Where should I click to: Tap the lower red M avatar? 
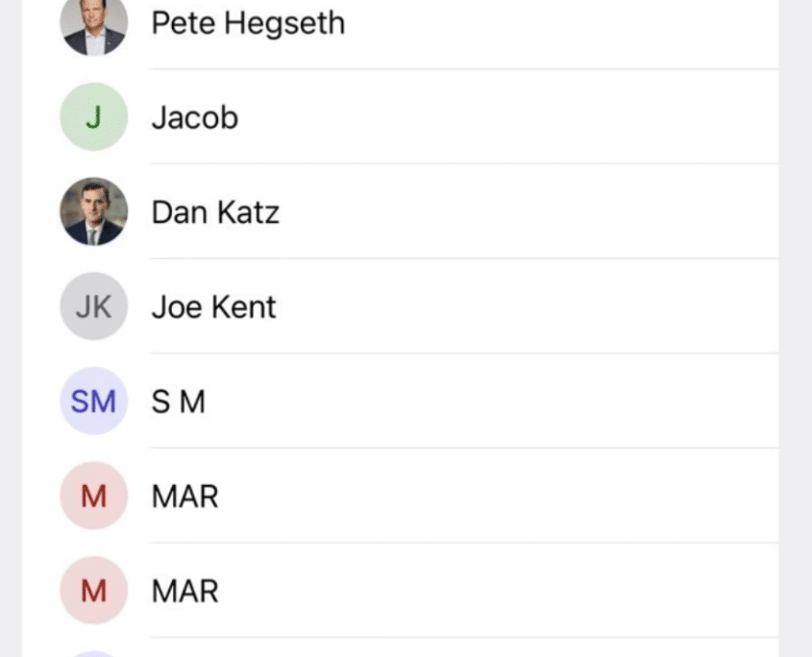93,591
